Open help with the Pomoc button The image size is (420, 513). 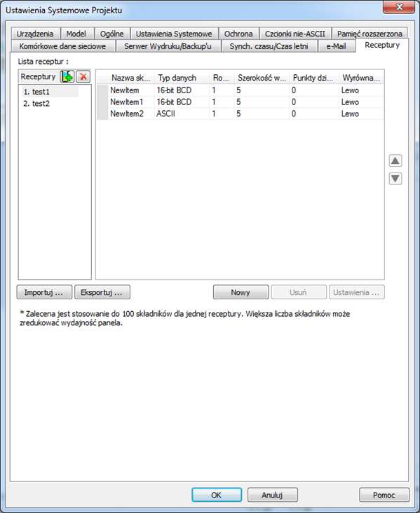point(384,495)
